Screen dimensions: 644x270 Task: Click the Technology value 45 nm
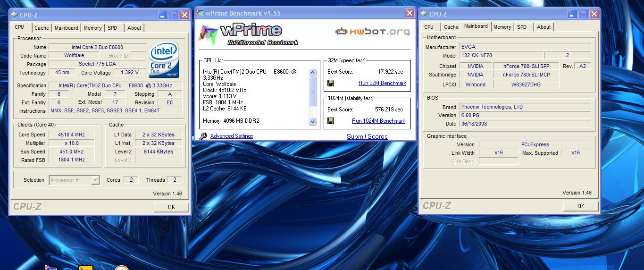coord(62,73)
